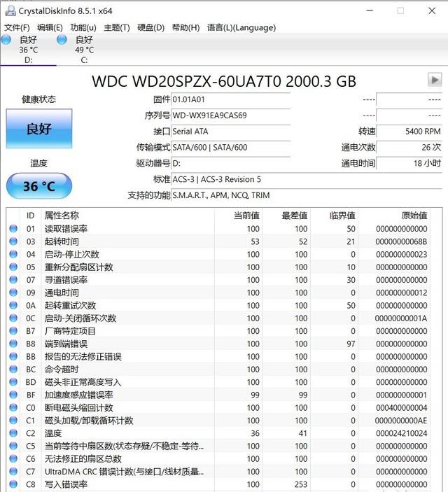Select the 加速度感应错误率 attribute name
Screen dimensions: 448x492
[78, 395]
